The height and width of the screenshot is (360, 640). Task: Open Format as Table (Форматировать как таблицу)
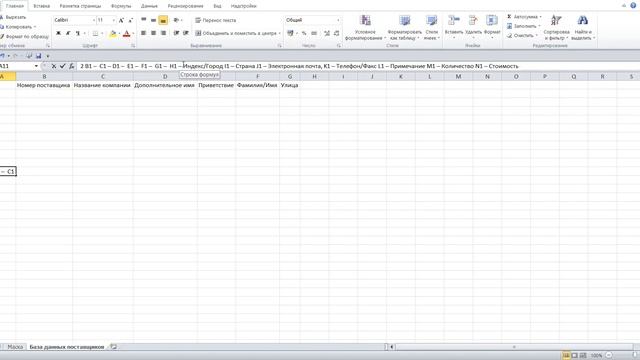404,28
